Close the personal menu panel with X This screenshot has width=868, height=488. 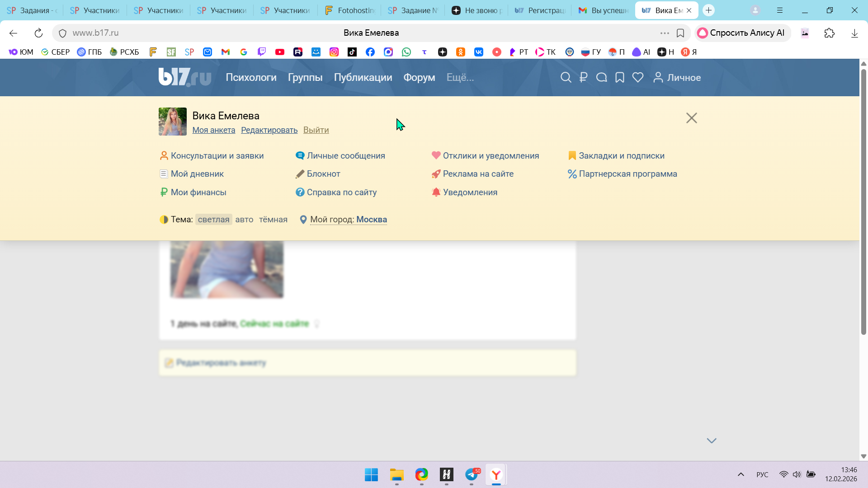pyautogui.click(x=691, y=118)
